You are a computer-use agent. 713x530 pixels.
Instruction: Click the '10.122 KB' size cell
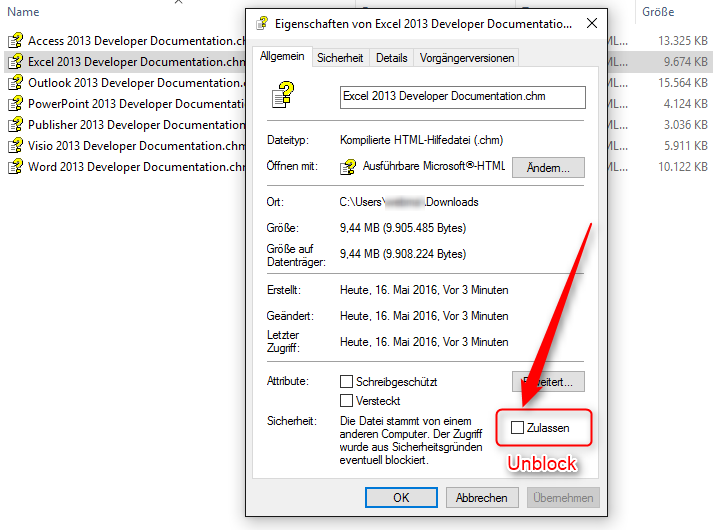[x=683, y=167]
